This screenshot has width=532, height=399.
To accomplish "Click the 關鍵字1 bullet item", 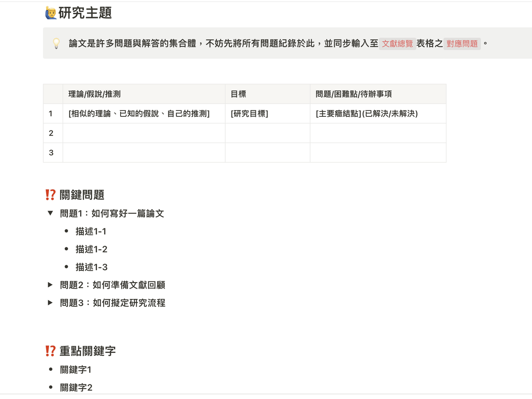I will point(76,369).
